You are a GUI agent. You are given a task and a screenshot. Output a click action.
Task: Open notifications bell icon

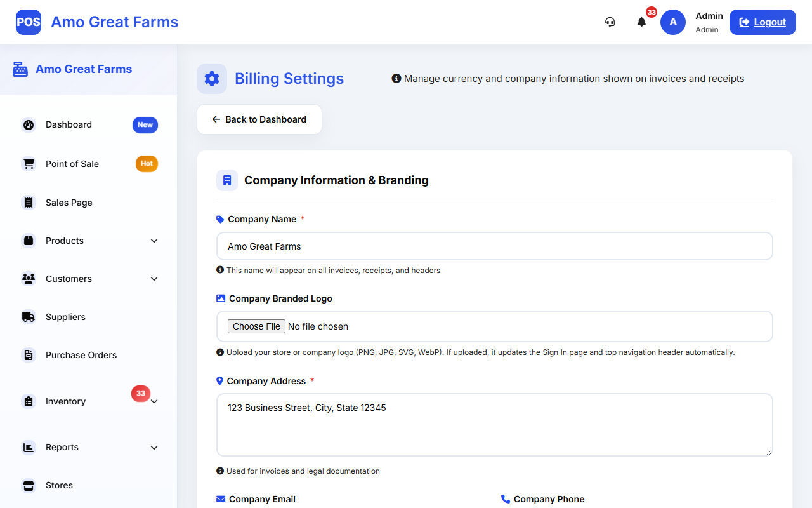point(641,22)
